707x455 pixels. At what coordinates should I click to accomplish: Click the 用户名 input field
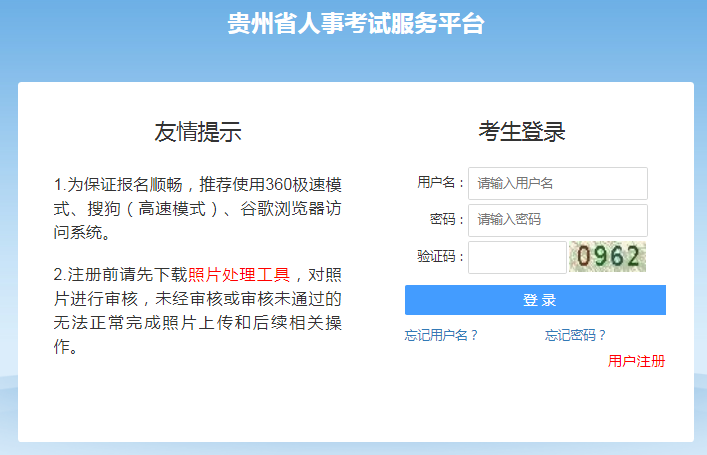click(x=557, y=183)
